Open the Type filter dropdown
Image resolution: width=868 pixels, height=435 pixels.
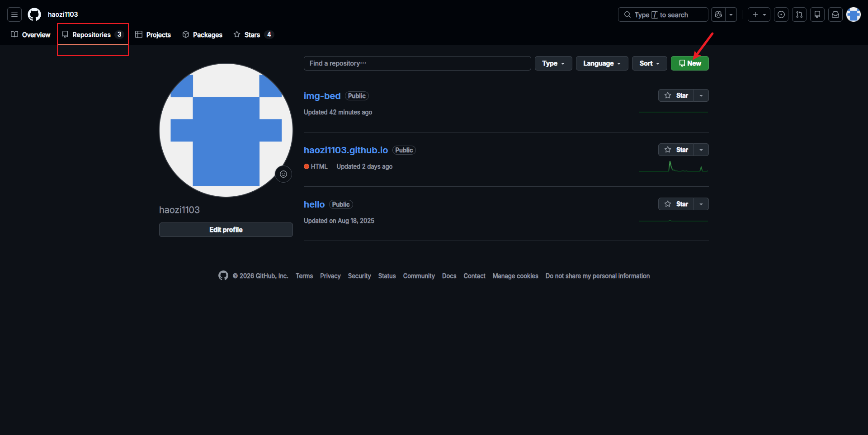pos(553,63)
